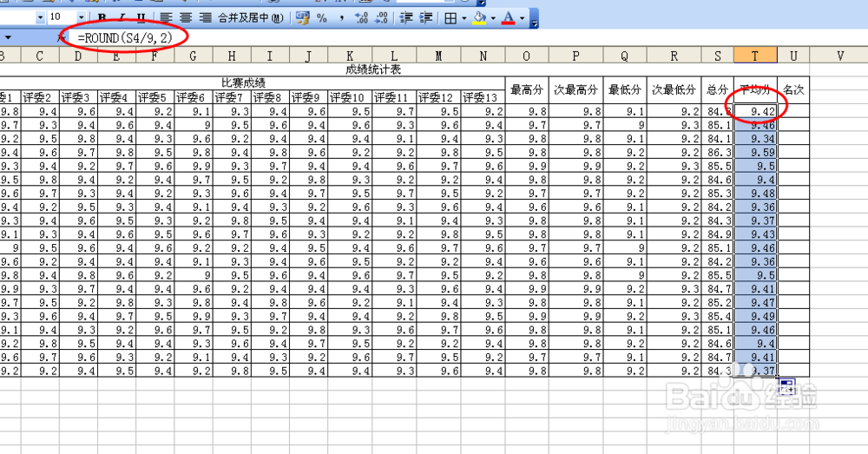Click the 合并及居中 merge and center button
The image size is (868, 454).
tap(251, 17)
